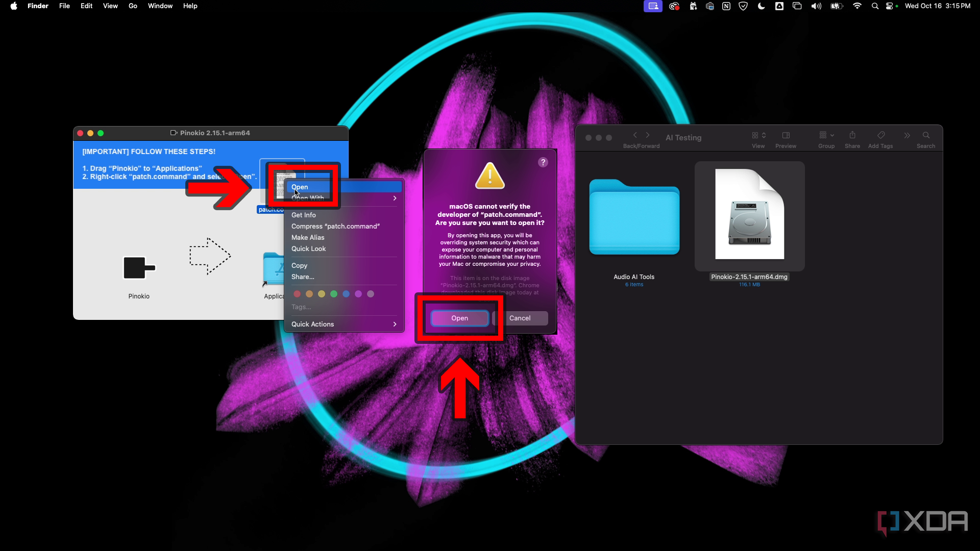Apply the green tag in context menu
Viewport: 980px width, 551px height.
click(334, 294)
